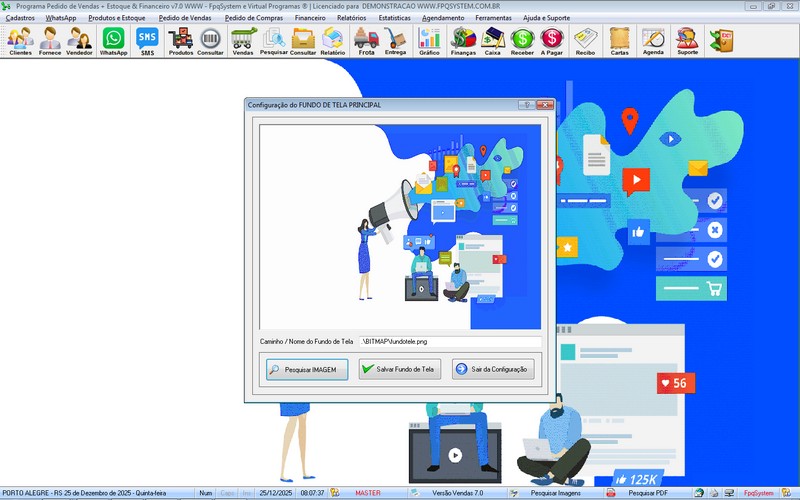
Task: Click the Salvar Fundo de Tela button
Action: click(x=399, y=369)
